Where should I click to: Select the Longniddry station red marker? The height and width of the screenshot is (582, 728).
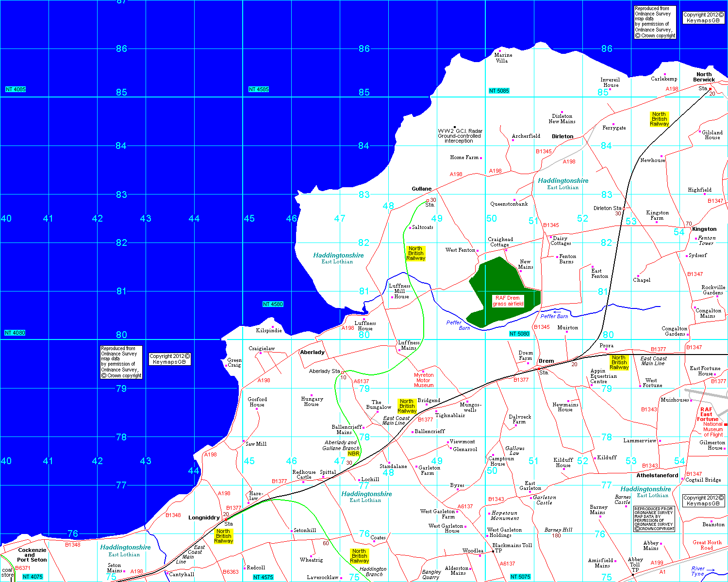coord(226,519)
